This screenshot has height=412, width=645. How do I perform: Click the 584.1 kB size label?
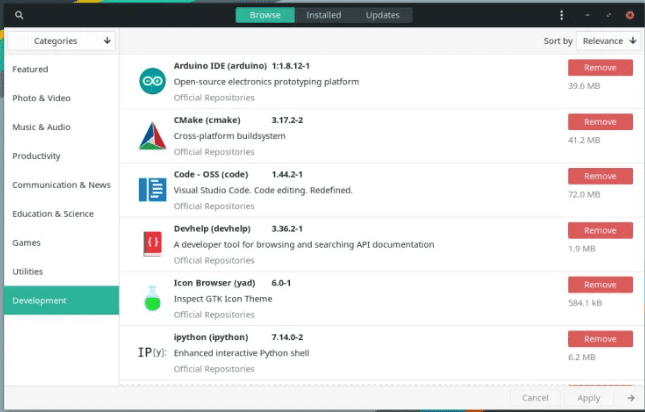pyautogui.click(x=585, y=303)
